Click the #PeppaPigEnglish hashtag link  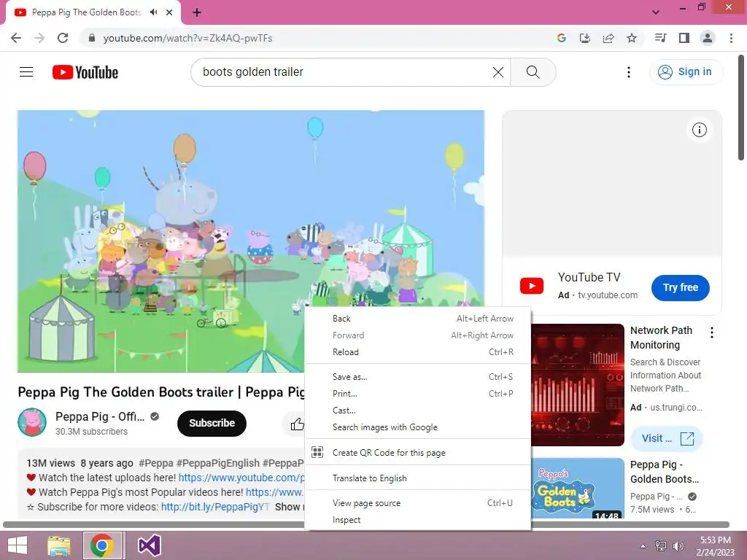217,463
